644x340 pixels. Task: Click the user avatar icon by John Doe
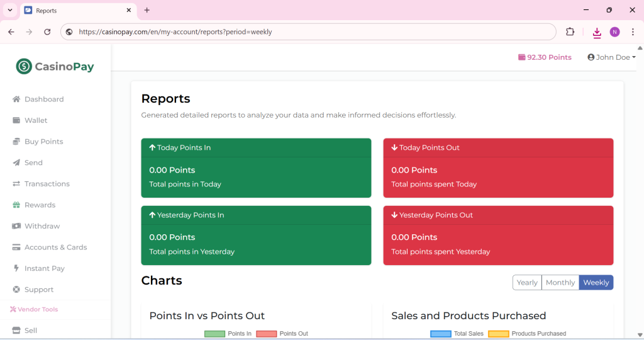pos(591,57)
